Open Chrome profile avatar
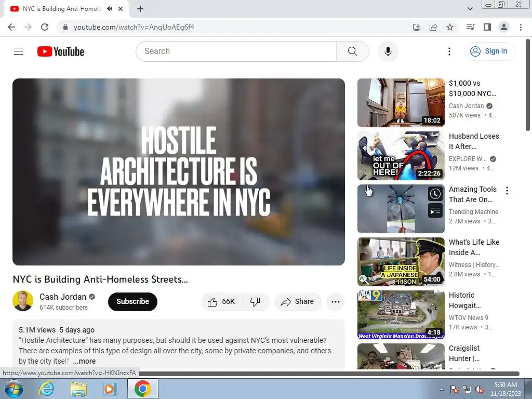 (504, 27)
